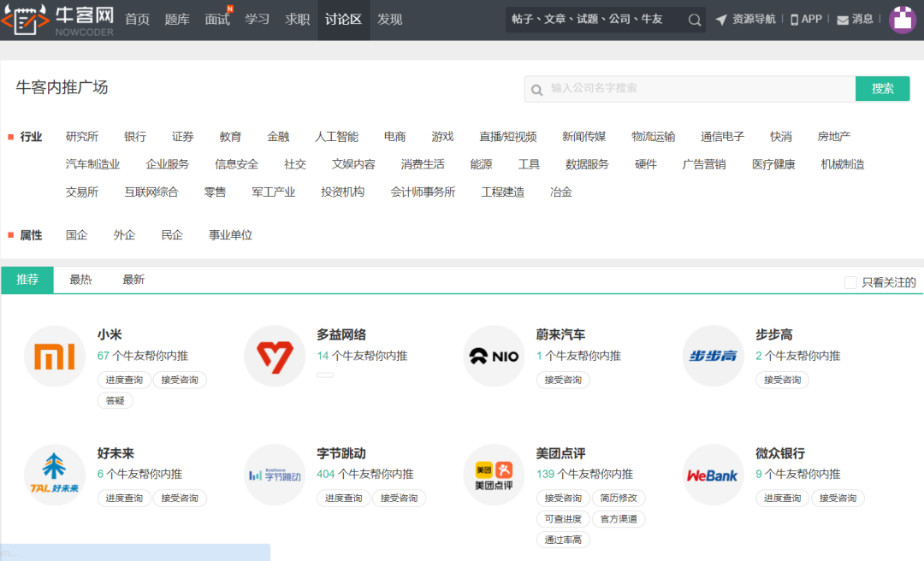Filter by 会计师事务所 industry
This screenshot has width=924, height=561.
(423, 192)
